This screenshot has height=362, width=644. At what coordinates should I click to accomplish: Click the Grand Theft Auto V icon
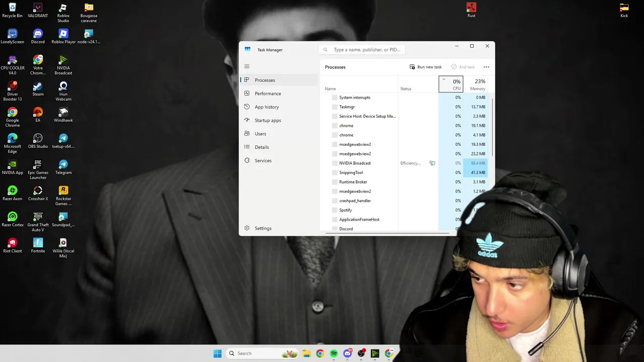tap(38, 222)
